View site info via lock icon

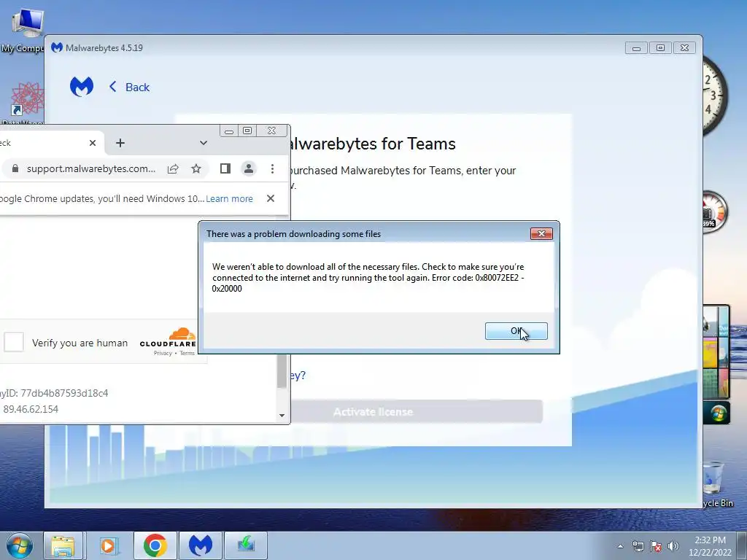pyautogui.click(x=15, y=168)
